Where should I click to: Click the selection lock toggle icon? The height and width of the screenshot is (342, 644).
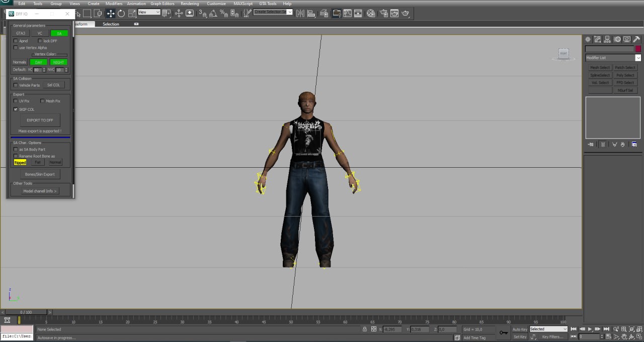click(364, 329)
